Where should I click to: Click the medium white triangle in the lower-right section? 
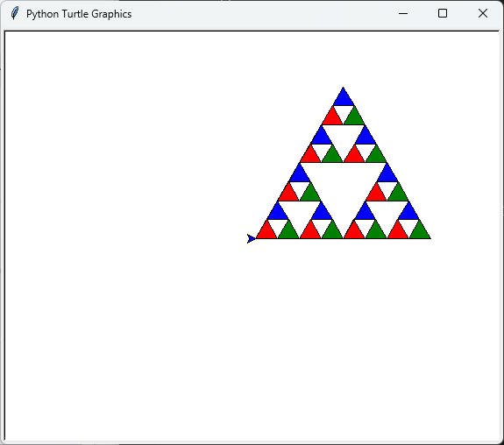point(387,215)
